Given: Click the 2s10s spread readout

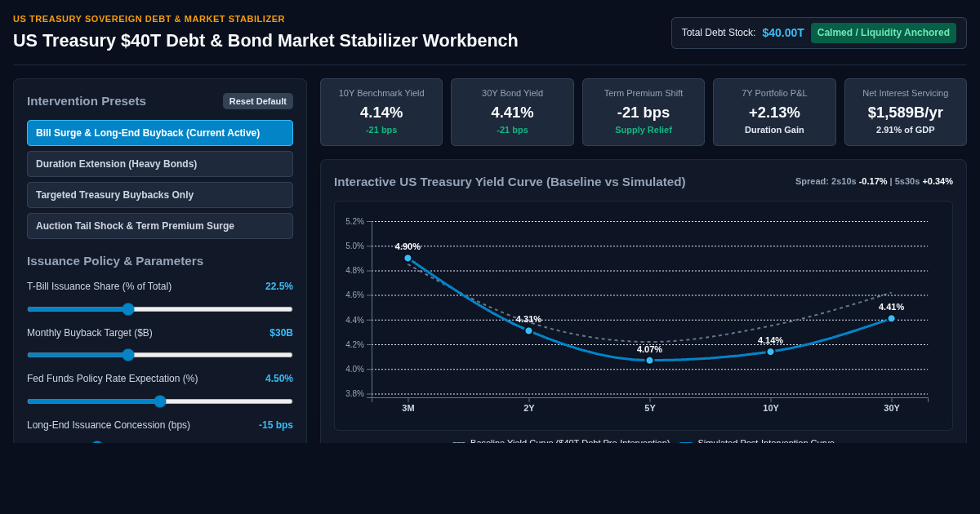Looking at the screenshot, I should (841, 181).
